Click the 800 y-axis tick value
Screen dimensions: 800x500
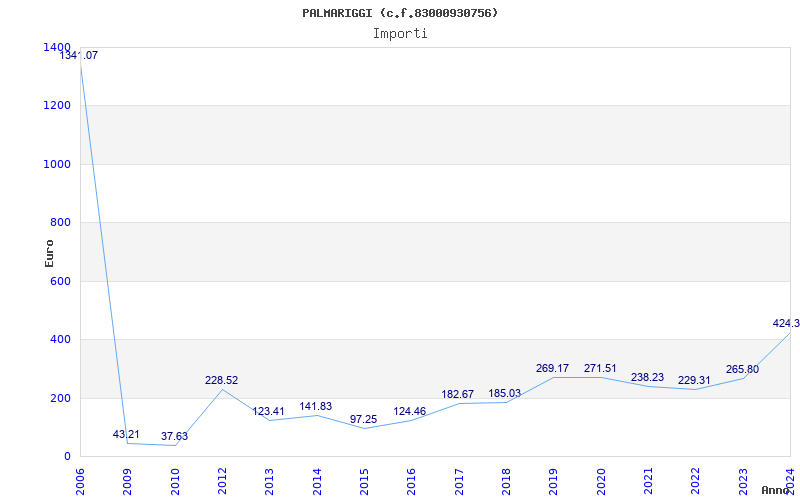(x=60, y=222)
